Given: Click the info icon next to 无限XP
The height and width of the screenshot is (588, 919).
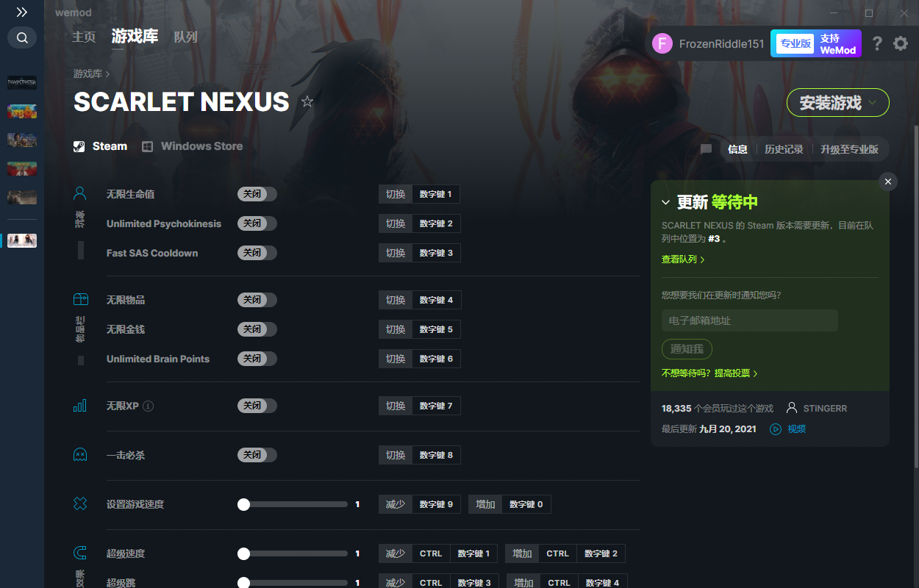Looking at the screenshot, I should 149,406.
